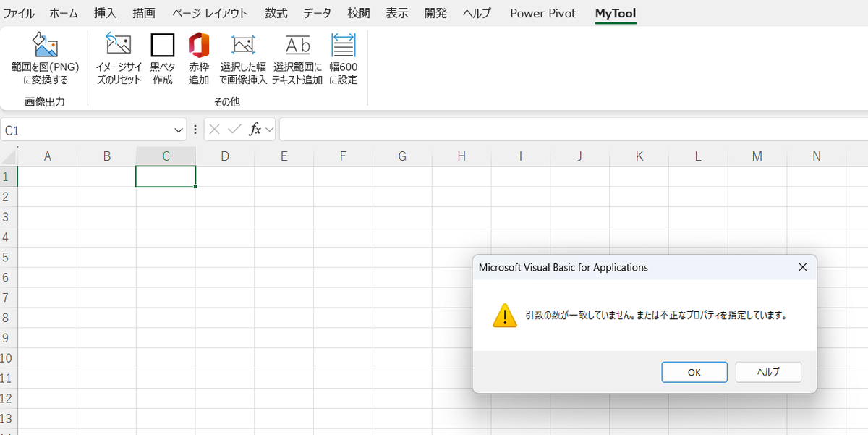
Task: Click 選択した幅で画像挿入 icon
Action: [x=243, y=45]
